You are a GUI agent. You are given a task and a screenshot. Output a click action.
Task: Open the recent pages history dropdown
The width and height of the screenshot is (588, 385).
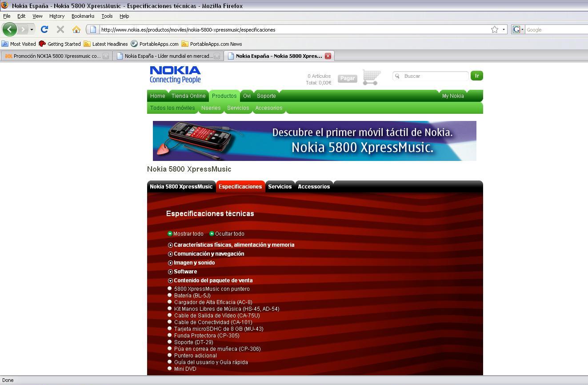click(32, 29)
